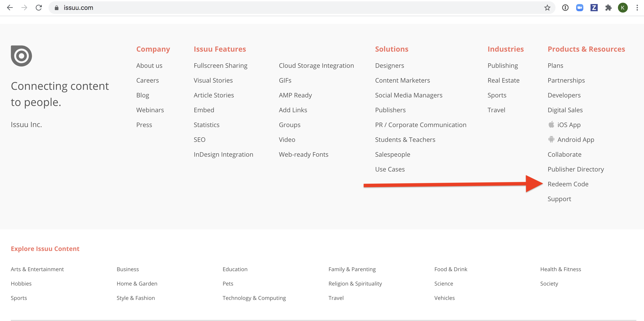Open the Collaborate link
Viewport: 644px width, 321px height.
tap(564, 154)
